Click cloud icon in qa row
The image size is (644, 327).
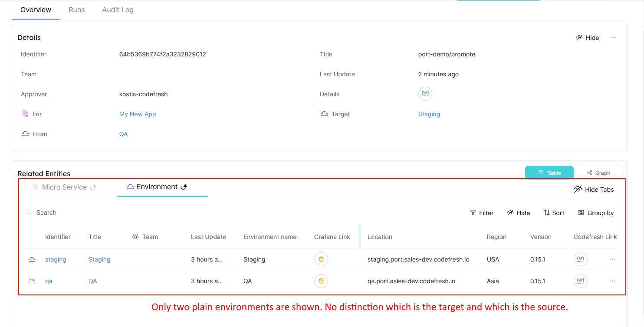tap(32, 281)
